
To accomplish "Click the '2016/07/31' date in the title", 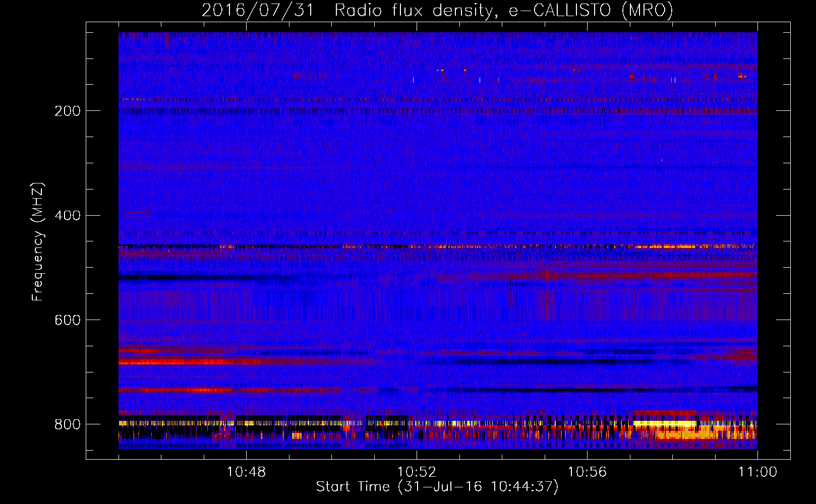I will coord(258,11).
